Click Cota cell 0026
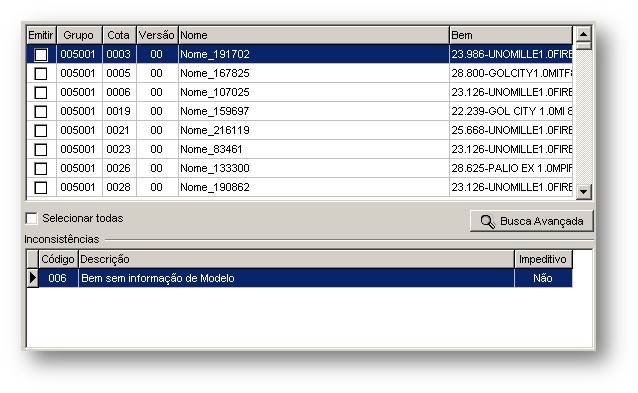 (x=119, y=168)
